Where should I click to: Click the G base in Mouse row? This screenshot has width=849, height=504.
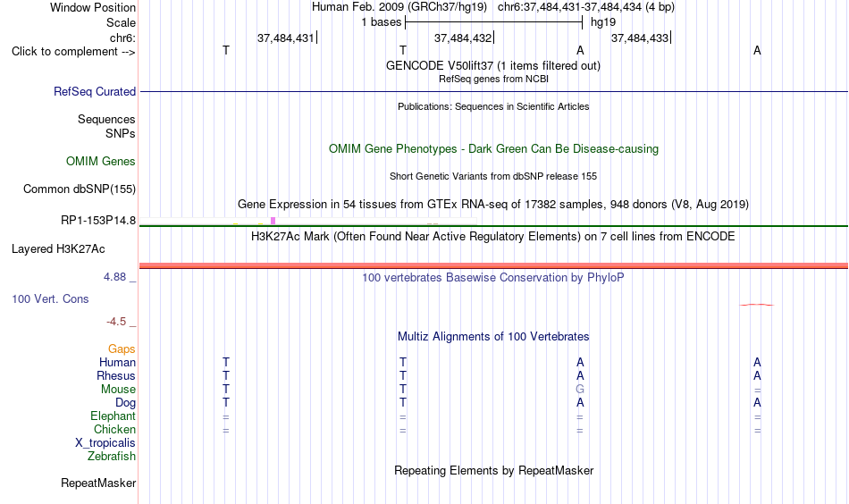pos(580,390)
